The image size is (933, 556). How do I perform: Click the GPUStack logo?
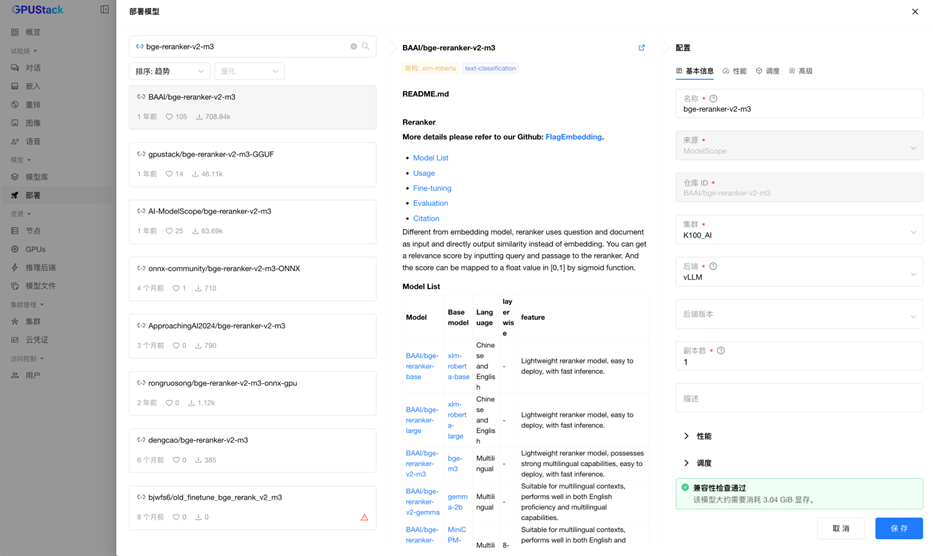(x=37, y=10)
